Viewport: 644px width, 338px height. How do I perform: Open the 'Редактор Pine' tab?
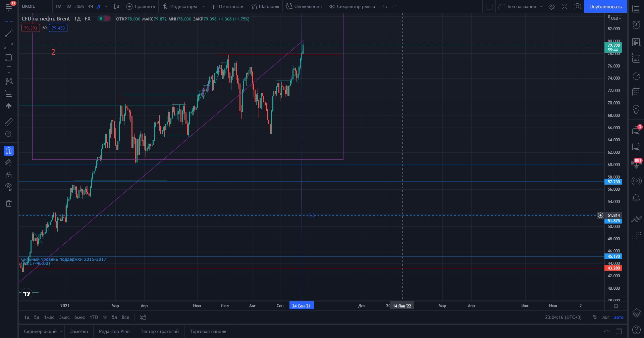coord(114,331)
